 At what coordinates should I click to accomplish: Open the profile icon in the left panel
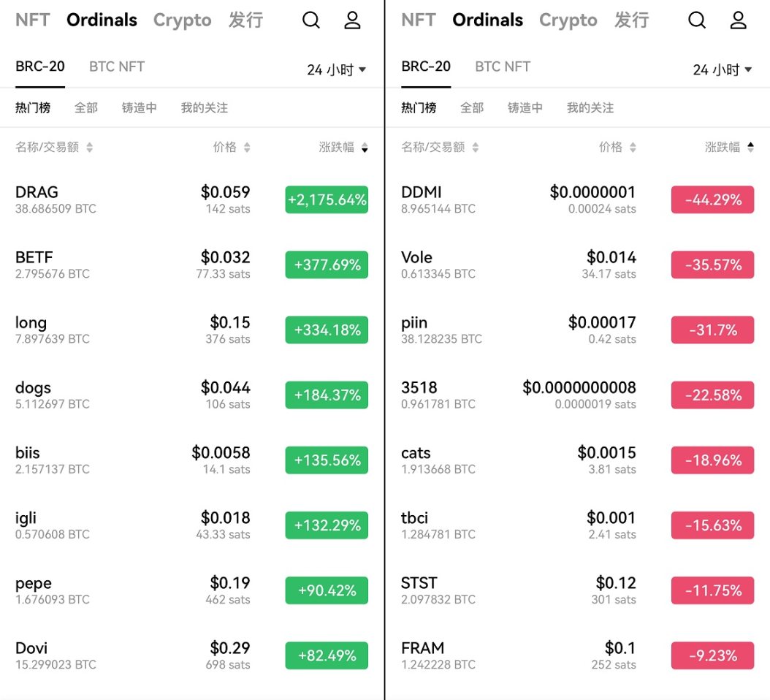pyautogui.click(x=353, y=20)
